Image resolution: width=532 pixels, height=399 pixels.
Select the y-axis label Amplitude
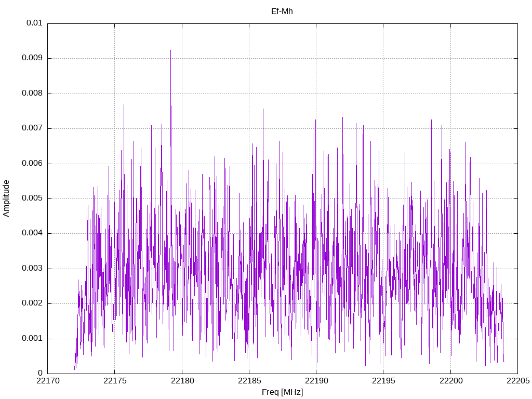6,198
